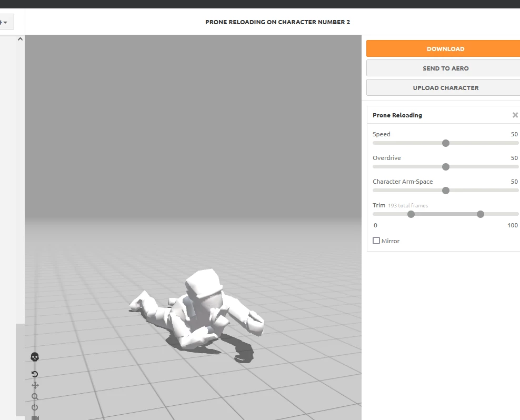Click the Overdrive value 50
Screen dimensions: 520x420
click(514, 158)
